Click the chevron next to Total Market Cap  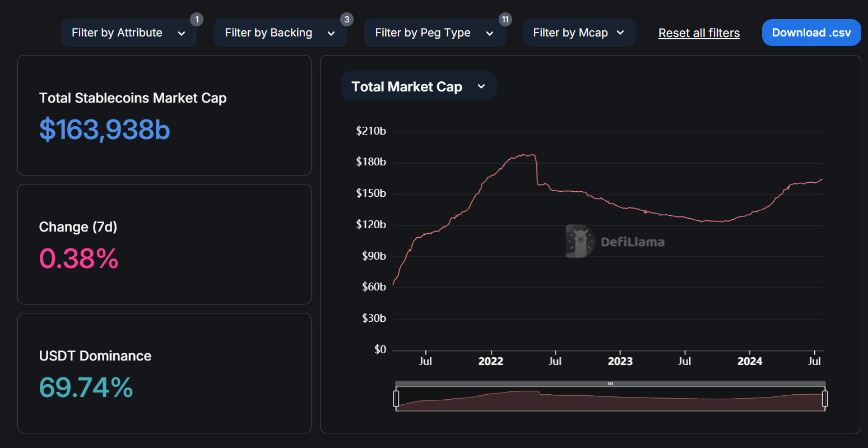pos(481,87)
